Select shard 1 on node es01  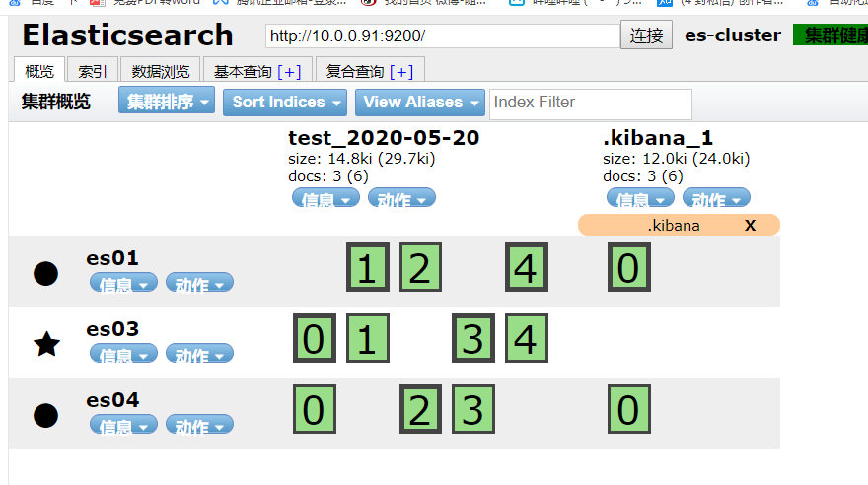click(x=368, y=267)
